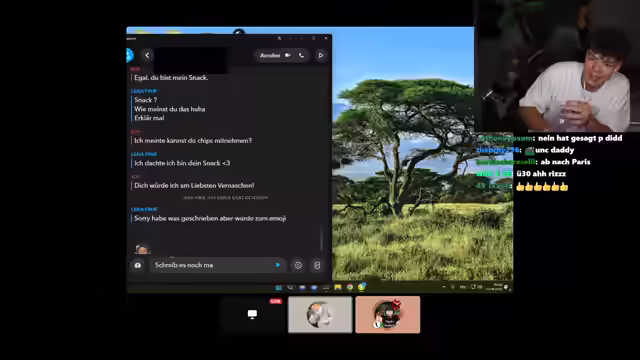Click the stream chat comment "ü30 ahh rizzz"
This screenshot has height=360, width=640.
[541, 173]
